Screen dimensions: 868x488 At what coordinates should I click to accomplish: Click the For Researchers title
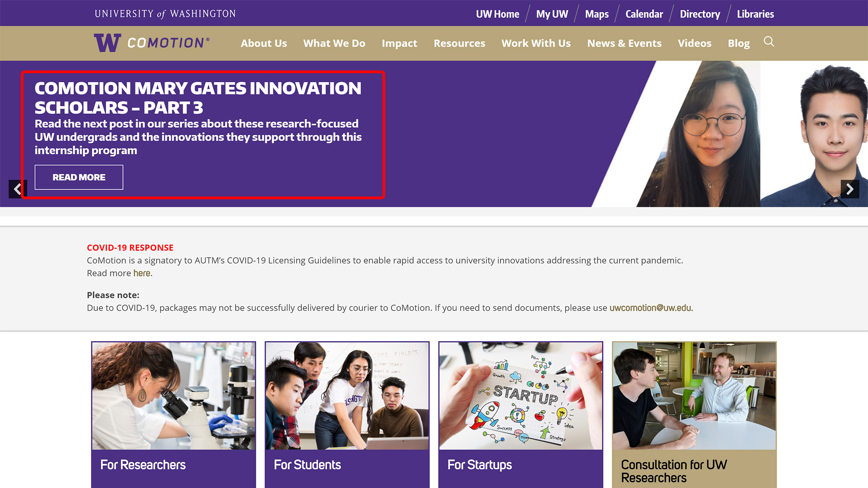[143, 465]
